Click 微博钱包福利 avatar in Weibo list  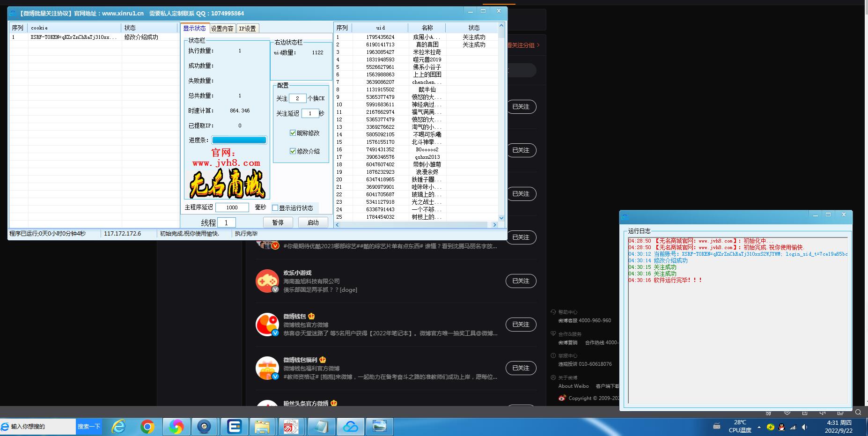(267, 368)
